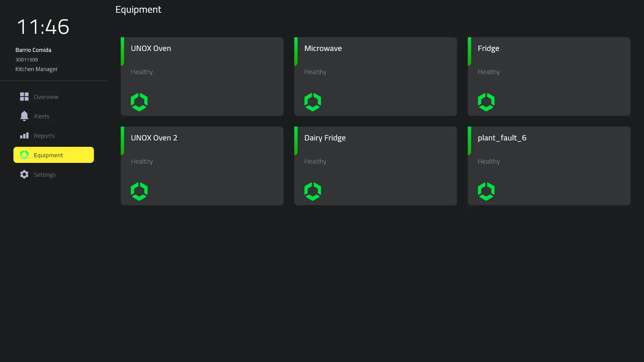
Task: Open the Overview sidebar entry
Action: [x=46, y=97]
